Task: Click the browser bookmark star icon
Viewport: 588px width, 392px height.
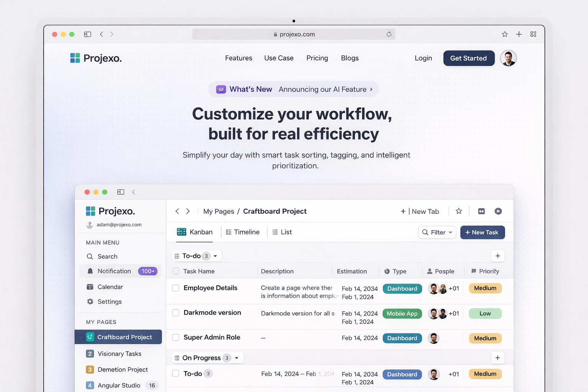Action: click(x=505, y=34)
